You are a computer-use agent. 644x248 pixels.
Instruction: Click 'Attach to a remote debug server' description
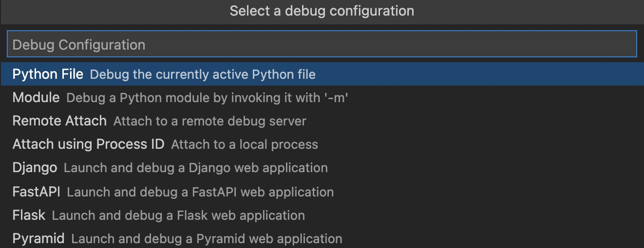[210, 121]
